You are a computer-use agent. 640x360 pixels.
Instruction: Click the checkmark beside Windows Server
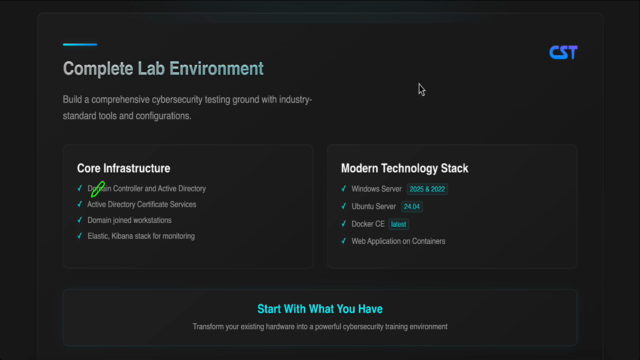pos(344,189)
